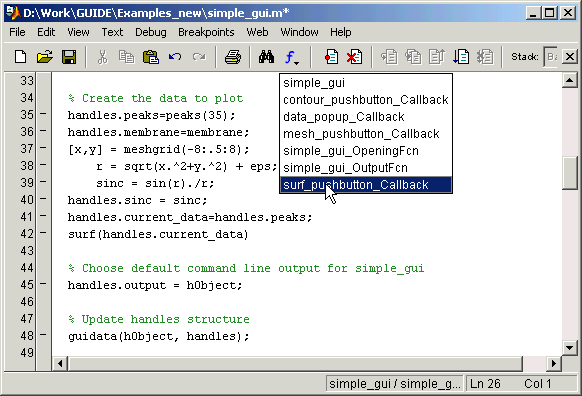
Task: Open the Debug menu
Action: pyautogui.click(x=151, y=32)
